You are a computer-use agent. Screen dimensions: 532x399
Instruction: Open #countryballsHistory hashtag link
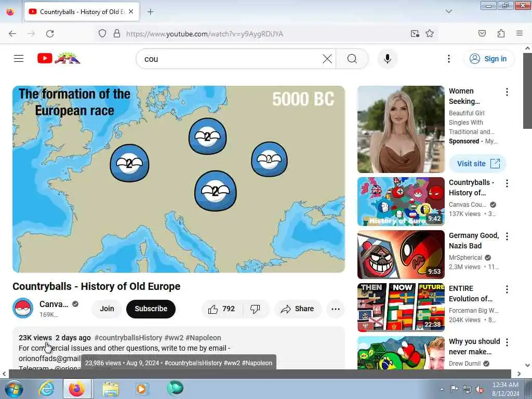[x=128, y=338]
